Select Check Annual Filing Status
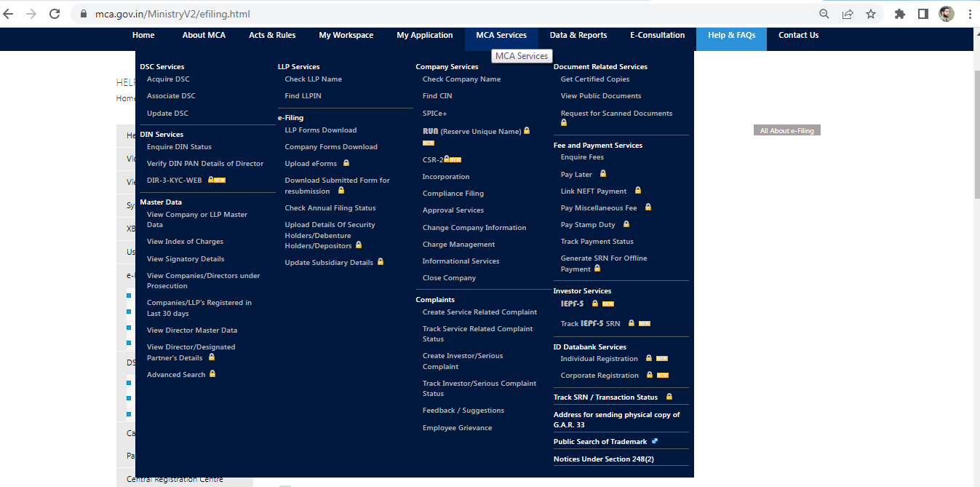The height and width of the screenshot is (487, 980). click(330, 207)
